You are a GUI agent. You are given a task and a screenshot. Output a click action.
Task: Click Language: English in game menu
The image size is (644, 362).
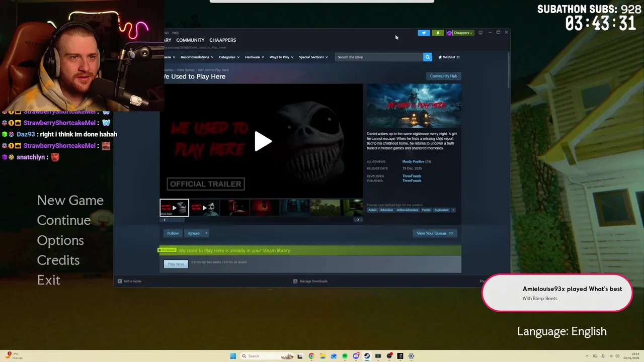pyautogui.click(x=562, y=331)
